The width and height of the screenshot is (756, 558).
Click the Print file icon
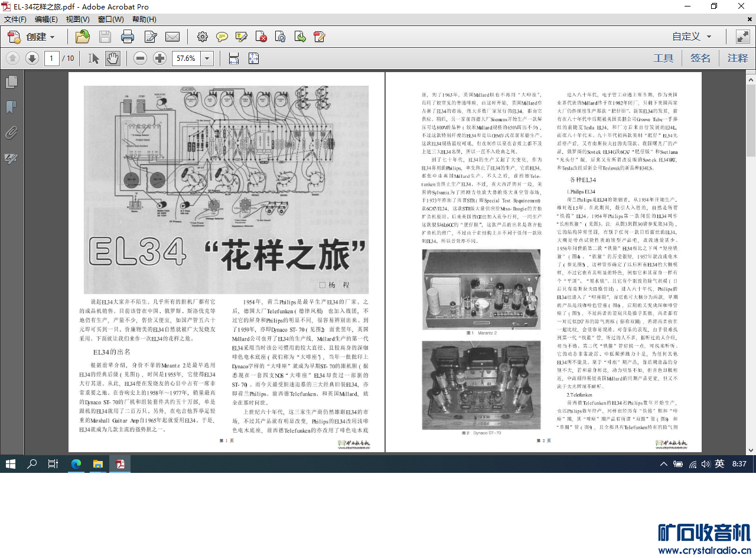pos(128,37)
